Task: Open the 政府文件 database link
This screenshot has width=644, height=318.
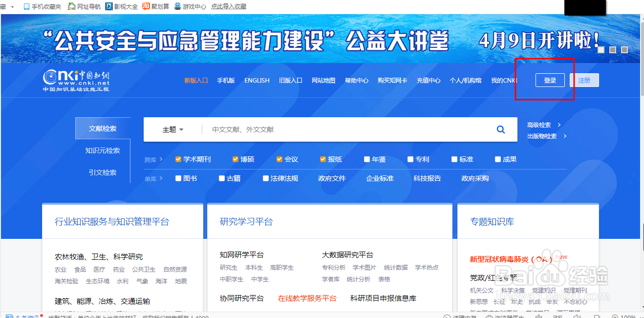Action: [332, 178]
